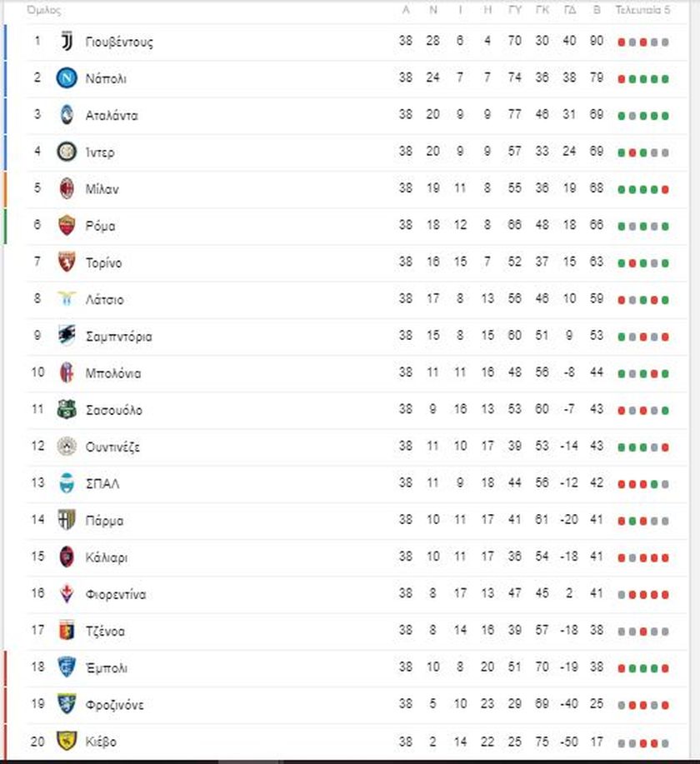
Task: Select the AC Milan crest icon
Action: (x=67, y=189)
